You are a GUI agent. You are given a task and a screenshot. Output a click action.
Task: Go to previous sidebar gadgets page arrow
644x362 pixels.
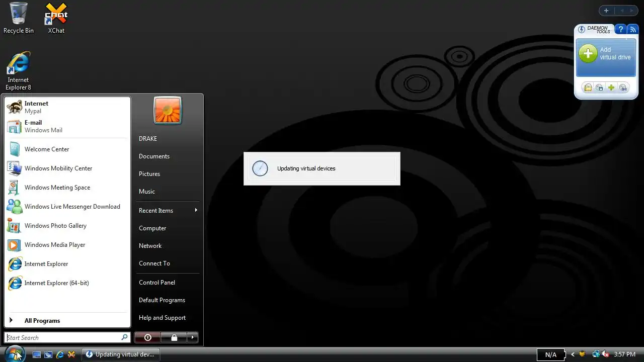tap(622, 11)
